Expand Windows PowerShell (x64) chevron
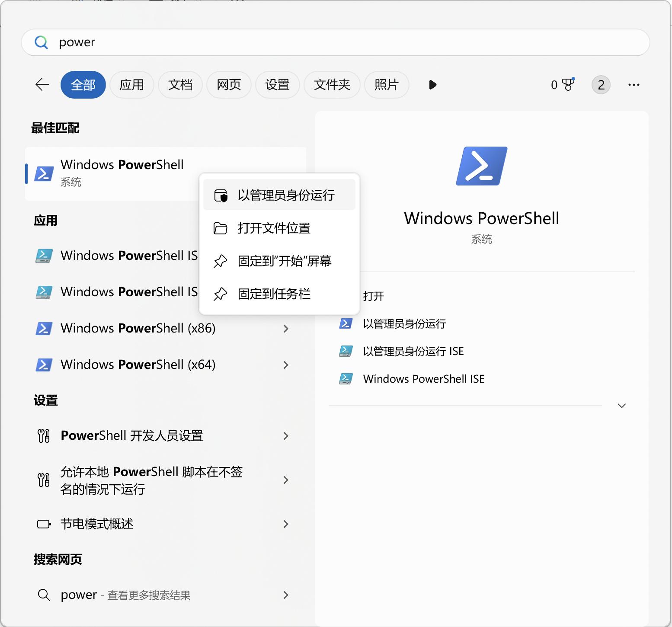 (x=286, y=365)
